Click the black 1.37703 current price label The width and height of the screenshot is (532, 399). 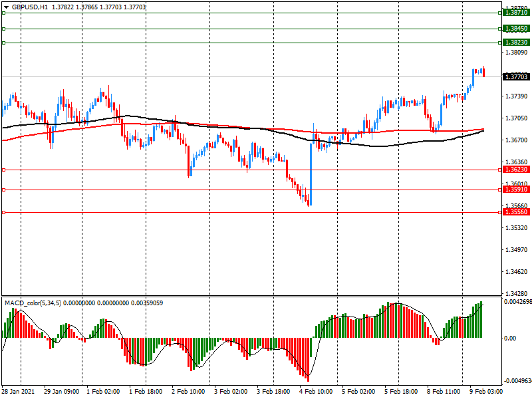coord(516,77)
